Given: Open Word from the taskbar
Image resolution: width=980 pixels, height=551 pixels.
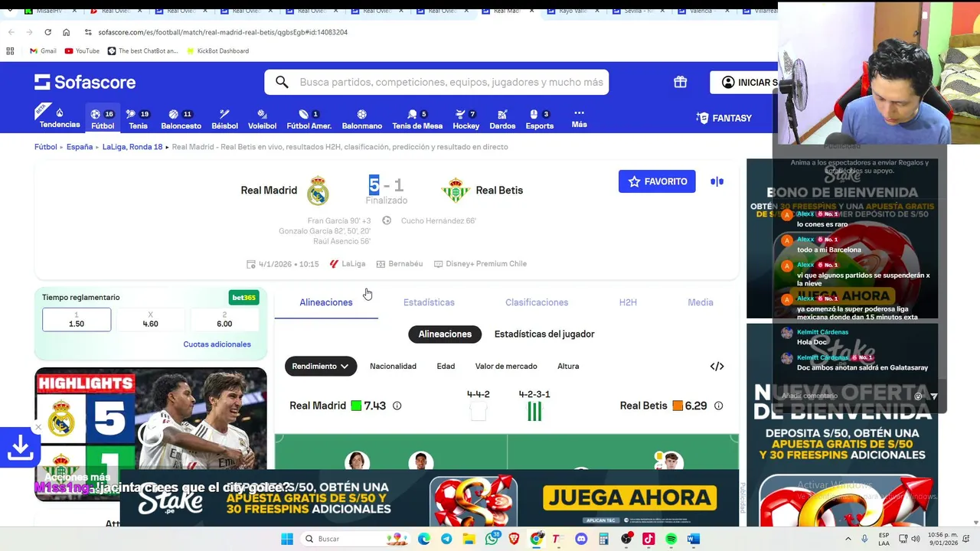Looking at the screenshot, I should point(694,539).
